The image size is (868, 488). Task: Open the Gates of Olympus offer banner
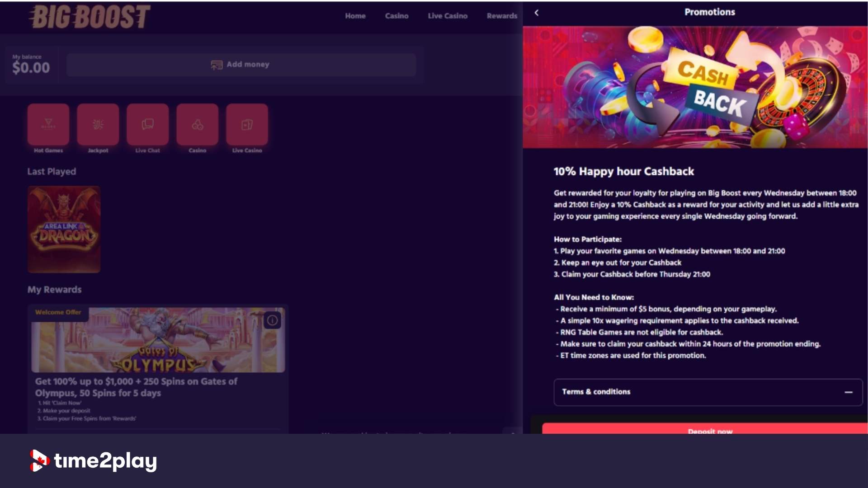click(x=158, y=340)
